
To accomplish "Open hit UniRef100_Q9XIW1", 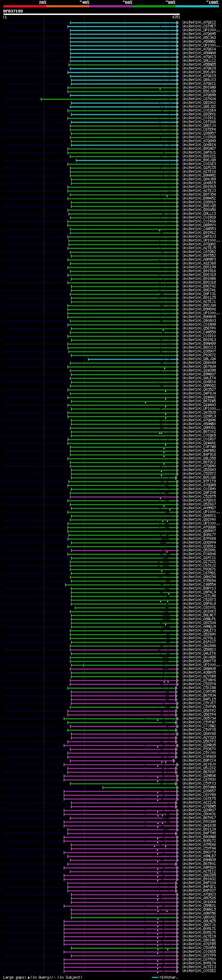I will pos(199,940).
